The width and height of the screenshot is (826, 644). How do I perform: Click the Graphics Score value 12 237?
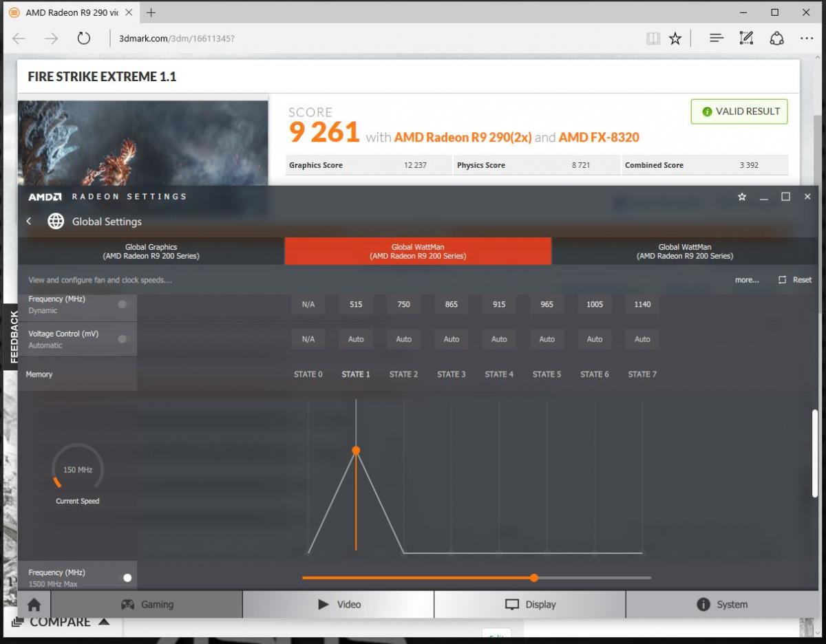click(x=415, y=165)
